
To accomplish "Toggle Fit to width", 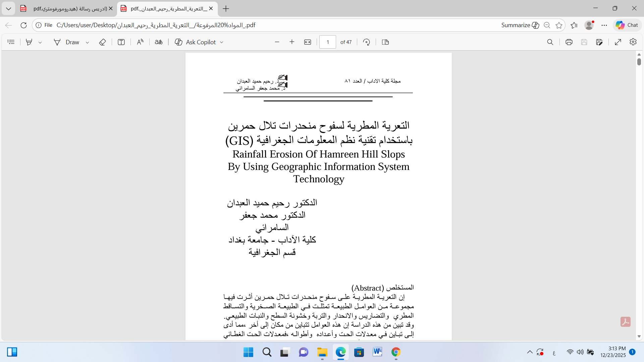I will coord(308,42).
